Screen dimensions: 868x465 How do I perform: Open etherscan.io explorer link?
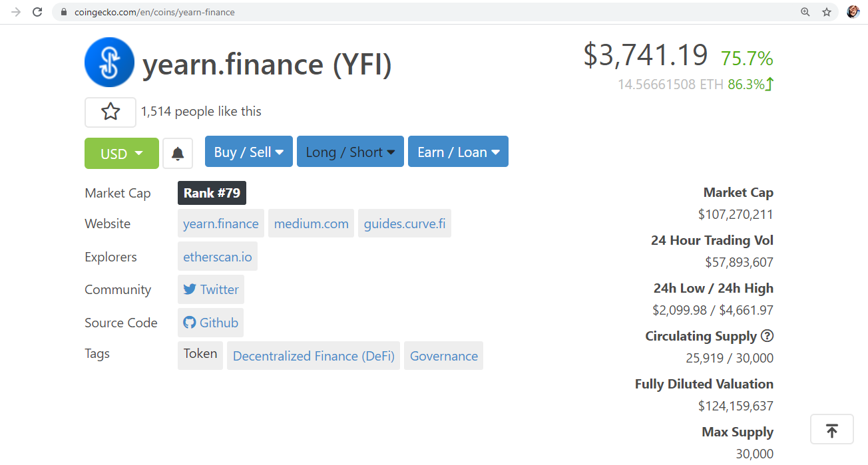[218, 257]
